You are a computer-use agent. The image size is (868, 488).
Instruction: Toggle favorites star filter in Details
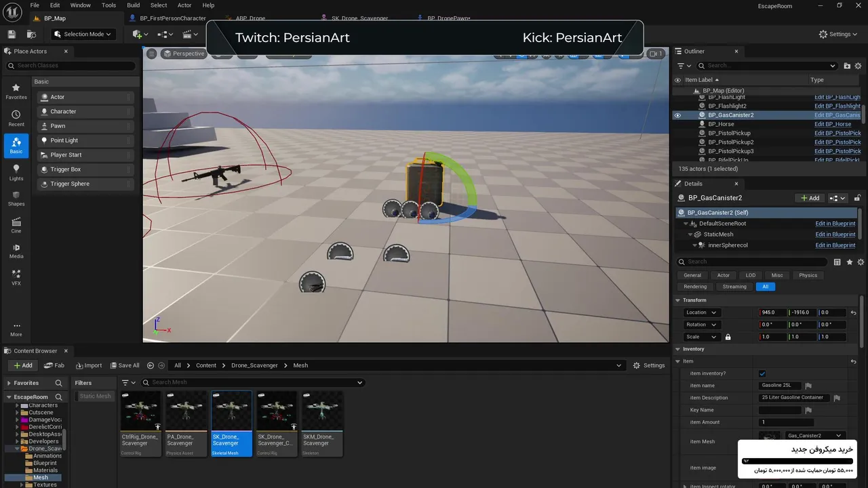coord(850,262)
